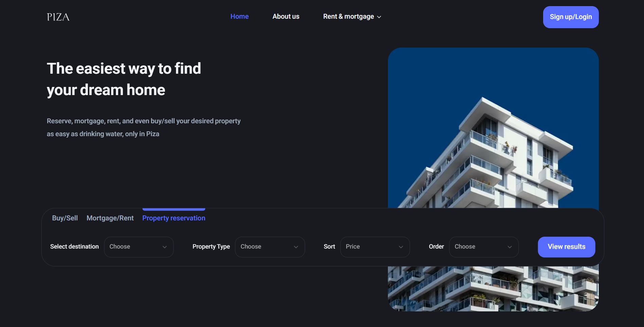Click the lower building image below search bar

point(493,289)
